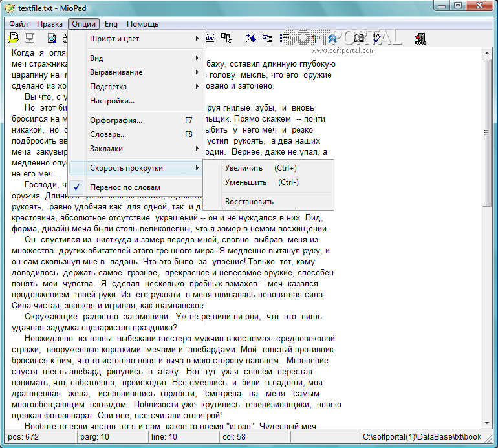
Task: Click the bulleted list toolbar icon
Action: (x=285, y=38)
